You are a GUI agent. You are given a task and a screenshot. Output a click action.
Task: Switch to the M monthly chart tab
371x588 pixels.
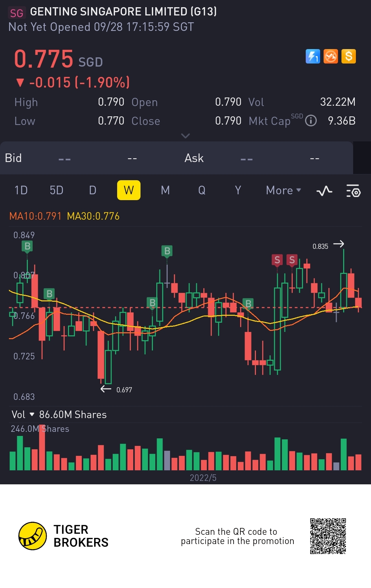(165, 190)
